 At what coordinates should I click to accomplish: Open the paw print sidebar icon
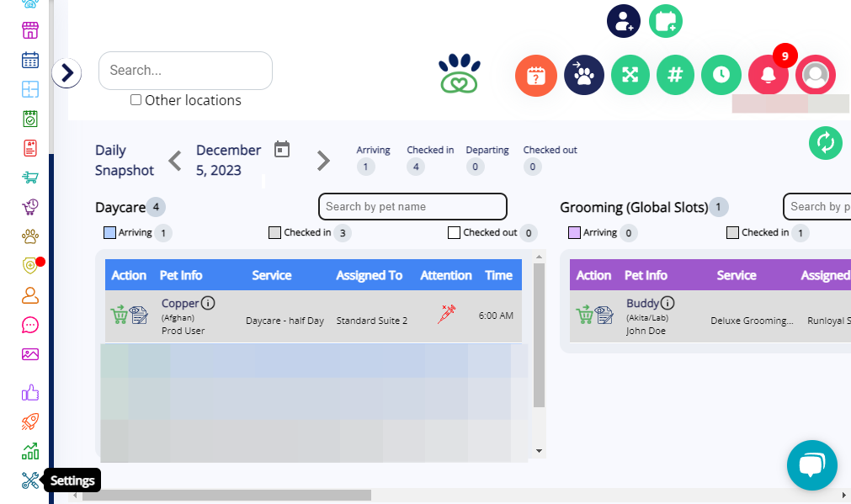pos(30,236)
